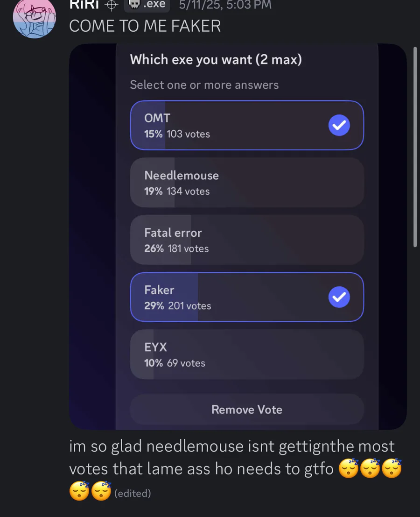This screenshot has width=420, height=517.
Task: Select the Fatal error poll option
Action: tap(247, 240)
